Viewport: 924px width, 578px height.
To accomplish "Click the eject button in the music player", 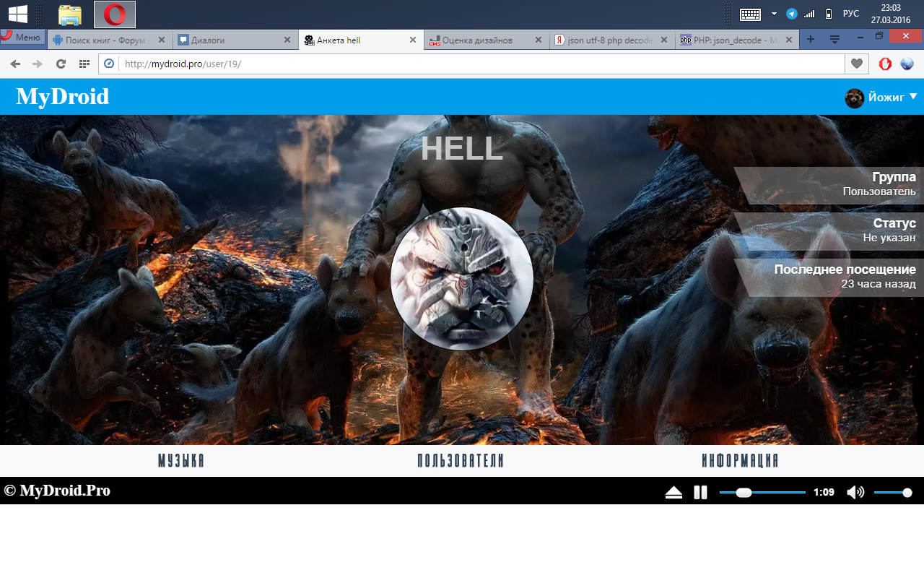I will tap(674, 493).
